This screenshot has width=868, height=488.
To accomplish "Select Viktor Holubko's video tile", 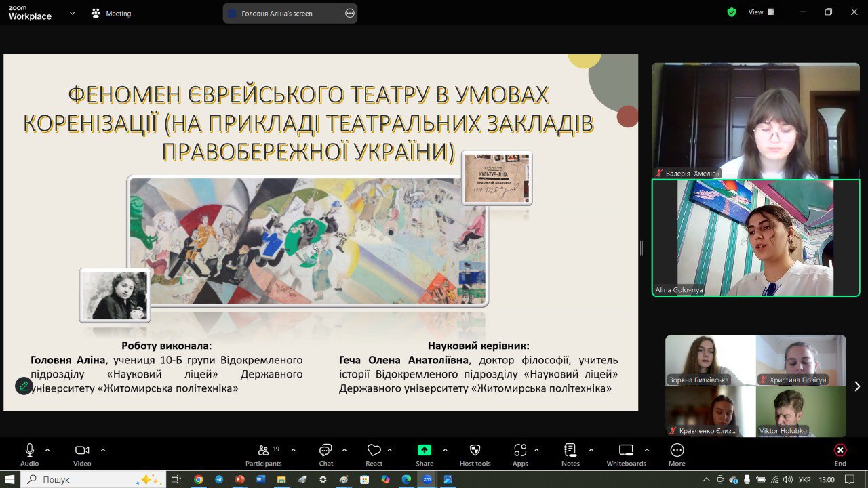I will pyautogui.click(x=801, y=411).
